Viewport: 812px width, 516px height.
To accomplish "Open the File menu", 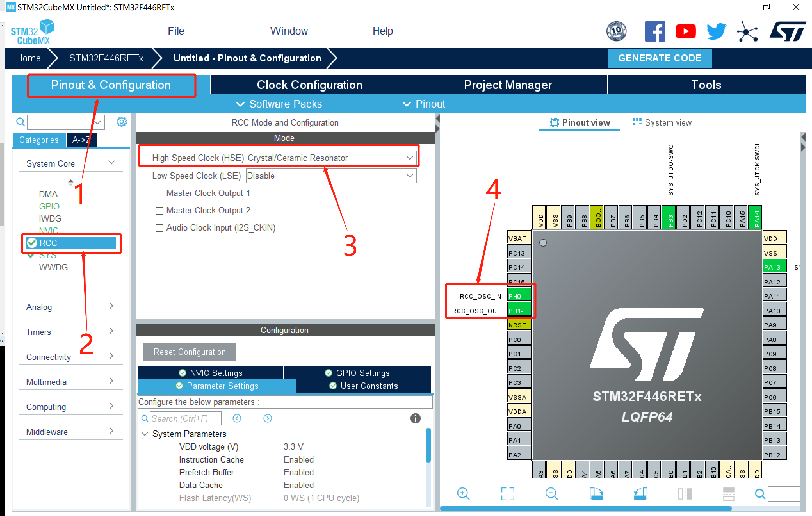I will pyautogui.click(x=176, y=31).
